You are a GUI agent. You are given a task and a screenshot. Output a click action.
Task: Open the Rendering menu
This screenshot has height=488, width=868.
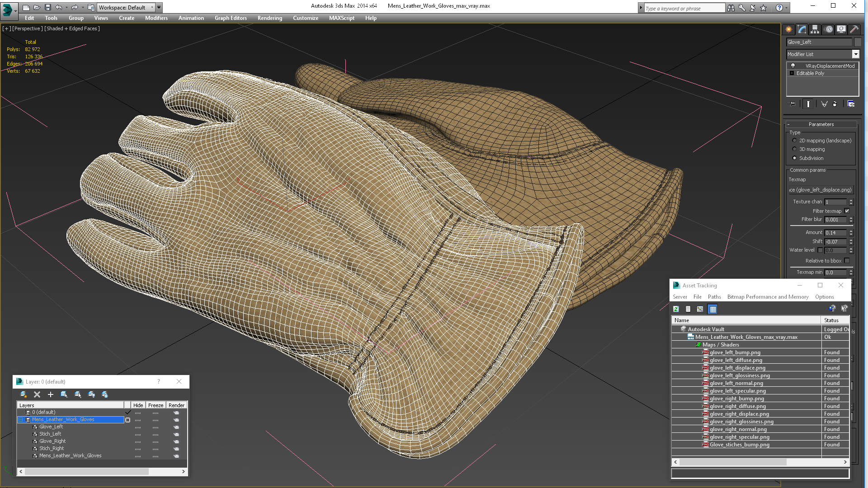270,18
